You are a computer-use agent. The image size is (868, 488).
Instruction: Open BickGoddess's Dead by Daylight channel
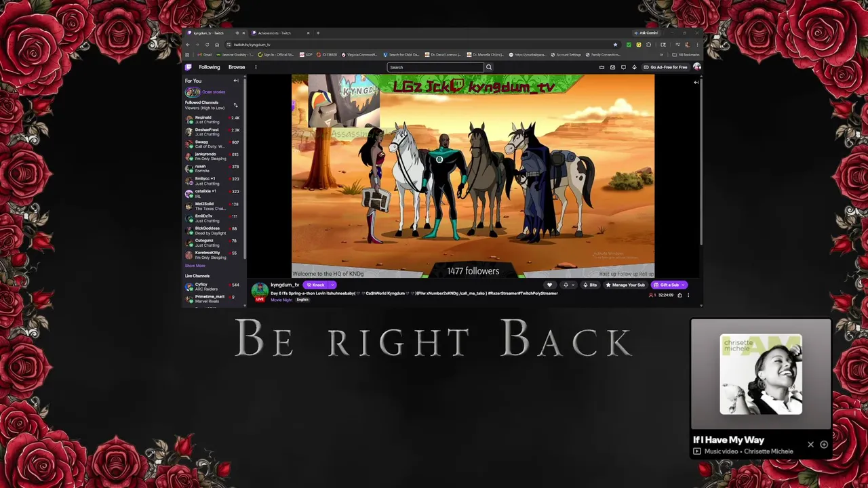213,230
